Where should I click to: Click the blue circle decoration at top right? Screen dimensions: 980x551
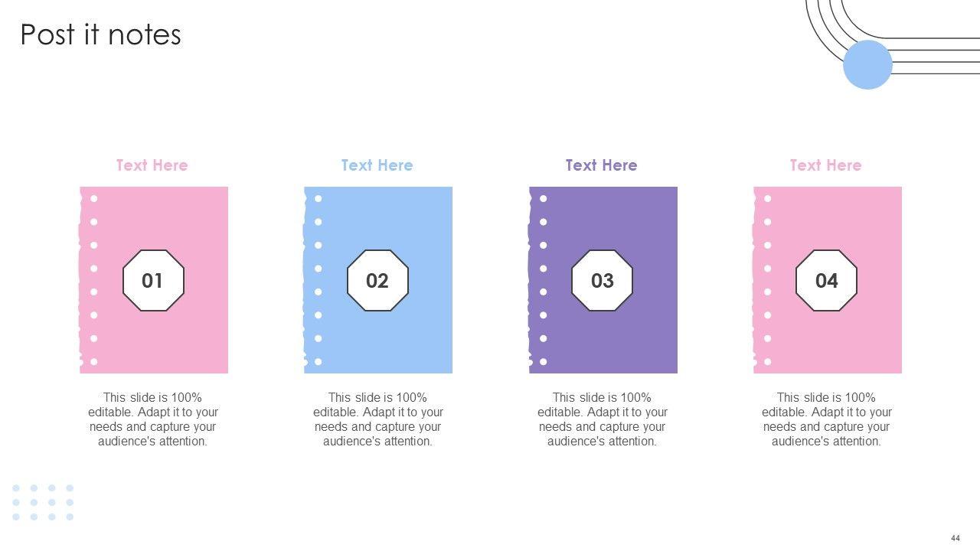(867, 65)
